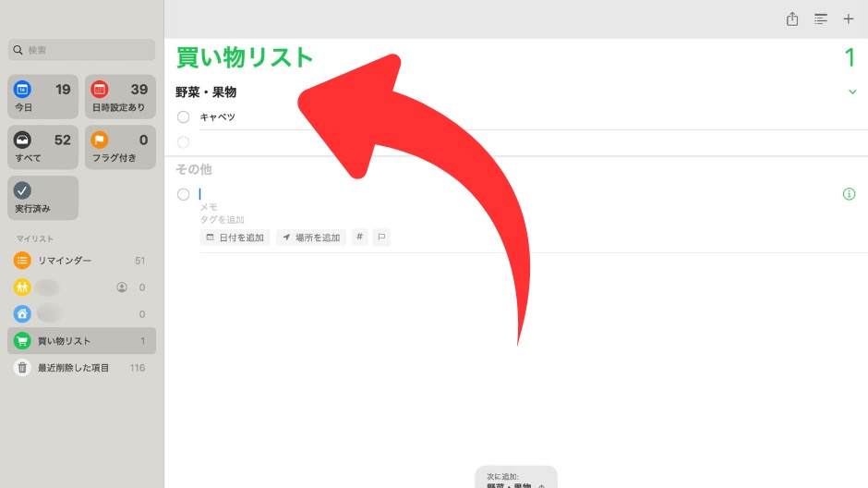Open the 実行済み smart list card
This screenshot has height=488, width=868.
(x=42, y=198)
